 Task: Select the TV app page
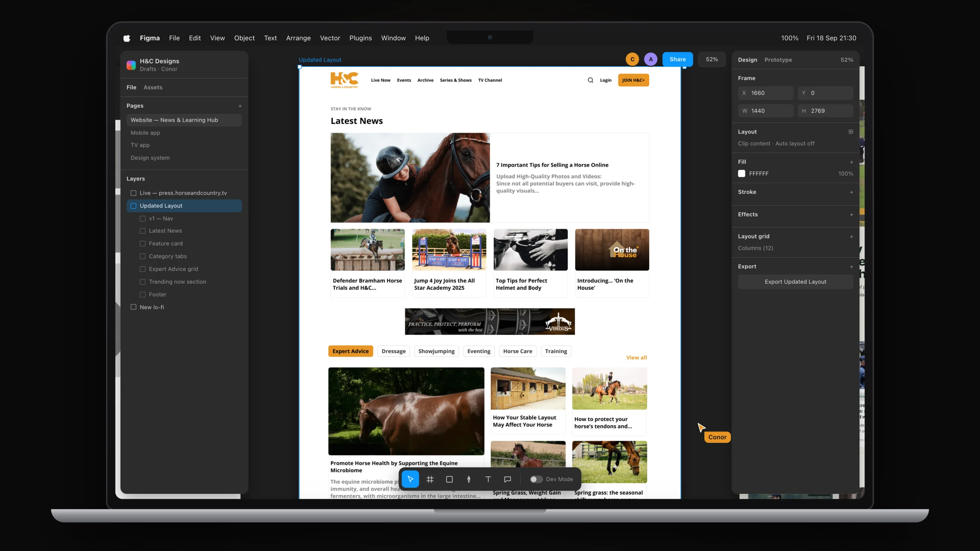click(x=184, y=145)
